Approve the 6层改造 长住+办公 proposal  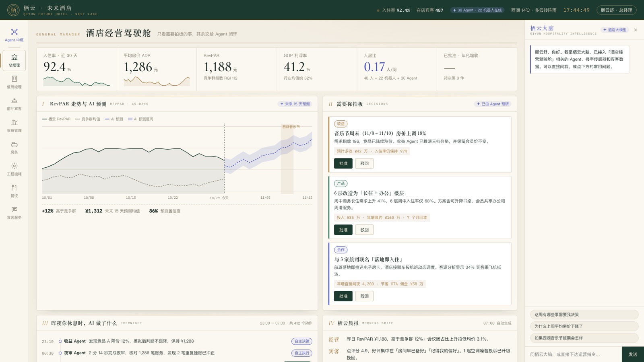[343, 230]
